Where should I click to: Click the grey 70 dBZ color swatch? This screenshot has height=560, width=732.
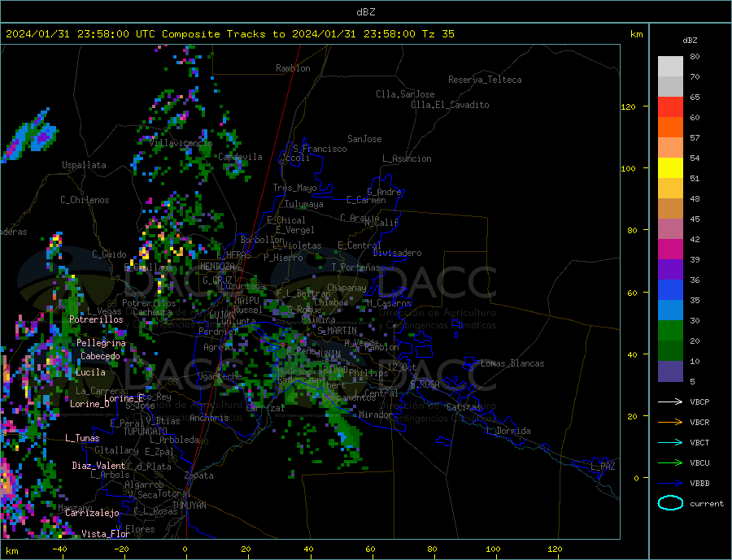pyautogui.click(x=670, y=87)
